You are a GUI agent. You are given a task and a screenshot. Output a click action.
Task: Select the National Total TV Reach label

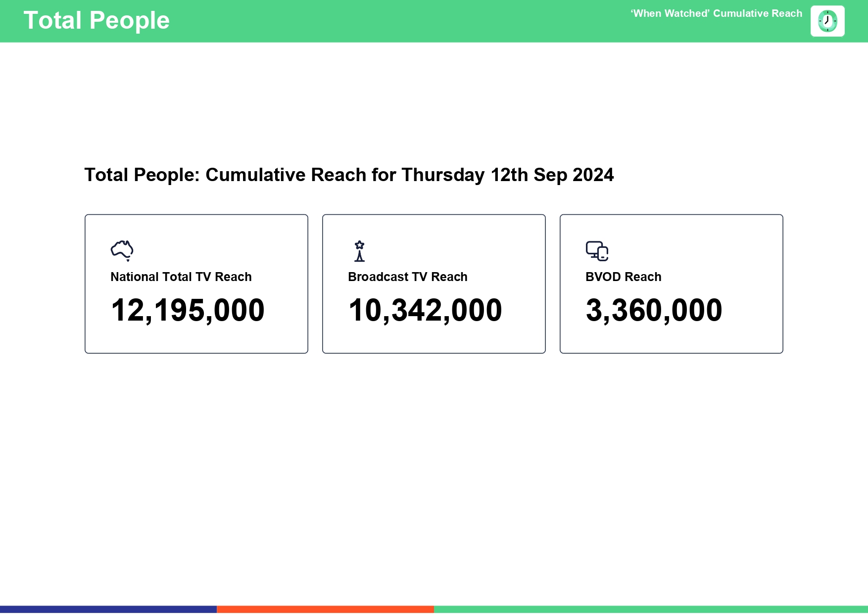pos(181,277)
